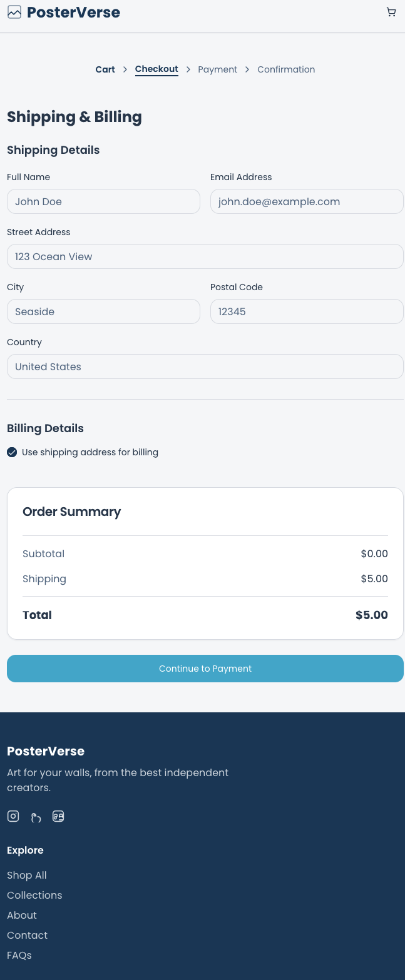Screen dimensions: 405x980
Task: Click the middle social media icon
Action: click(36, 816)
